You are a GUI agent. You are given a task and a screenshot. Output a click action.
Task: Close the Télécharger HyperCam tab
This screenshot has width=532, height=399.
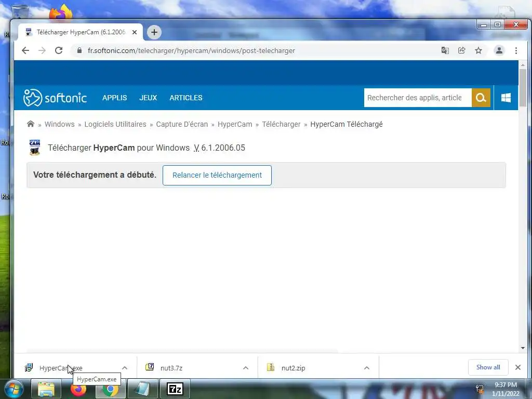pyautogui.click(x=135, y=32)
